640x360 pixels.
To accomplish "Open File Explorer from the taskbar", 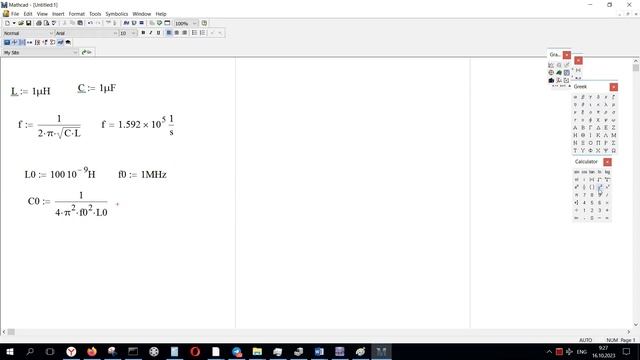I will [257, 351].
